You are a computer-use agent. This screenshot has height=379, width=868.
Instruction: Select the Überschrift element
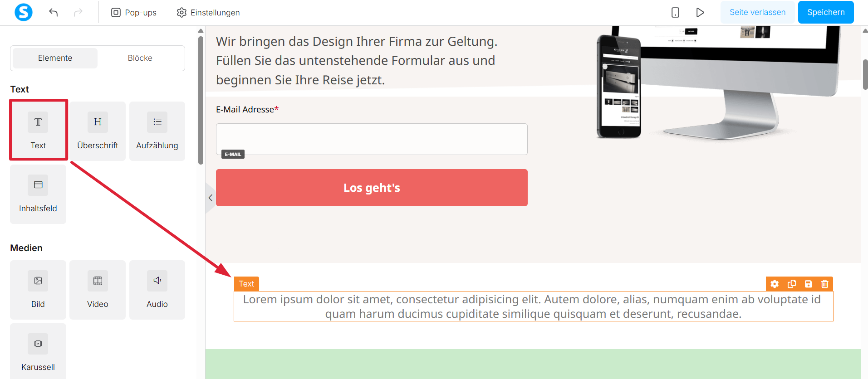(x=98, y=131)
